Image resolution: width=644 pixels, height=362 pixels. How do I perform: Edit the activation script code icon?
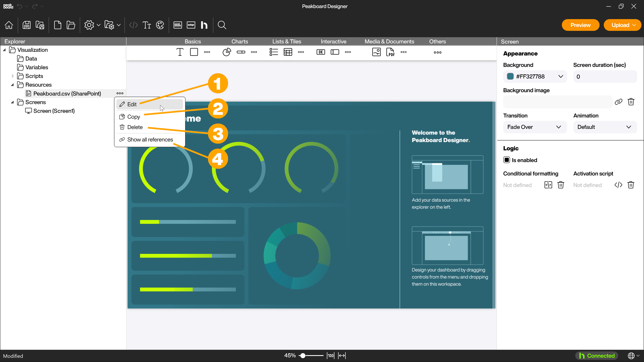tap(618, 185)
